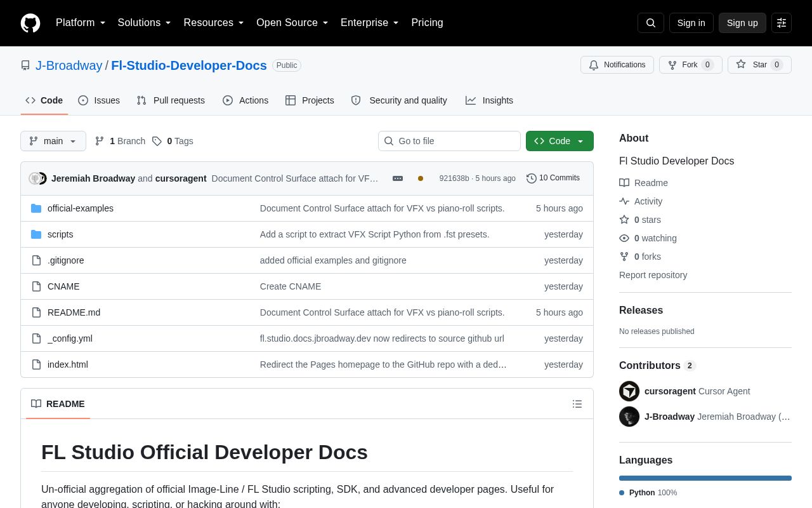
Task: Click the Sign up button
Action: (x=742, y=23)
